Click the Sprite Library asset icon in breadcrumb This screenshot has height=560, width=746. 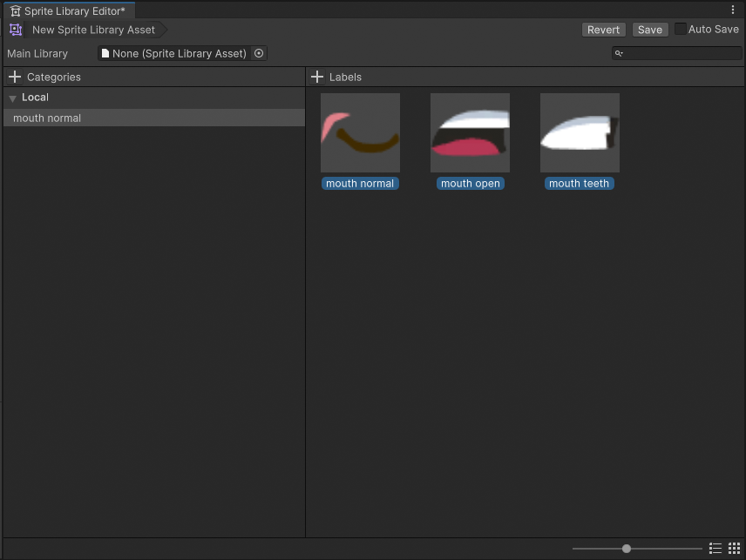click(x=15, y=30)
